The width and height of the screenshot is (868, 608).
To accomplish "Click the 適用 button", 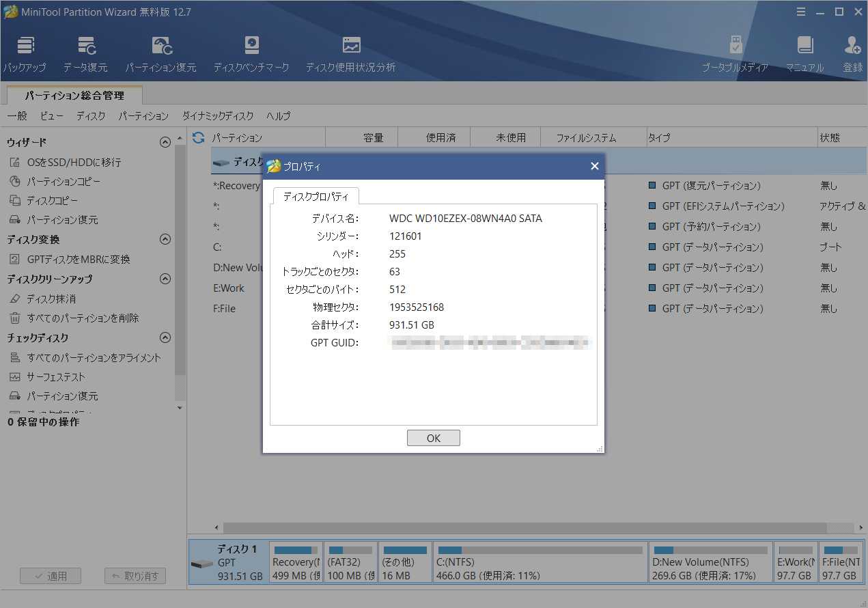I will [51, 576].
